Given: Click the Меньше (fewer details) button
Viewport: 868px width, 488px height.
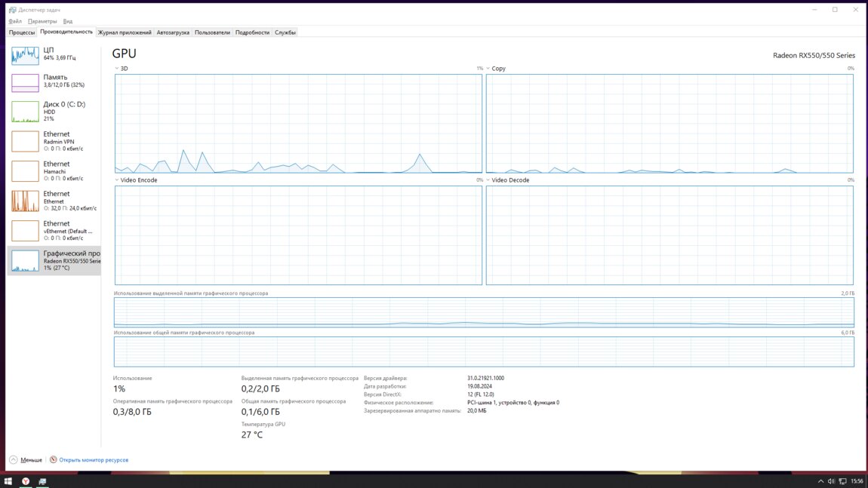Looking at the screenshot, I should click(26, 459).
